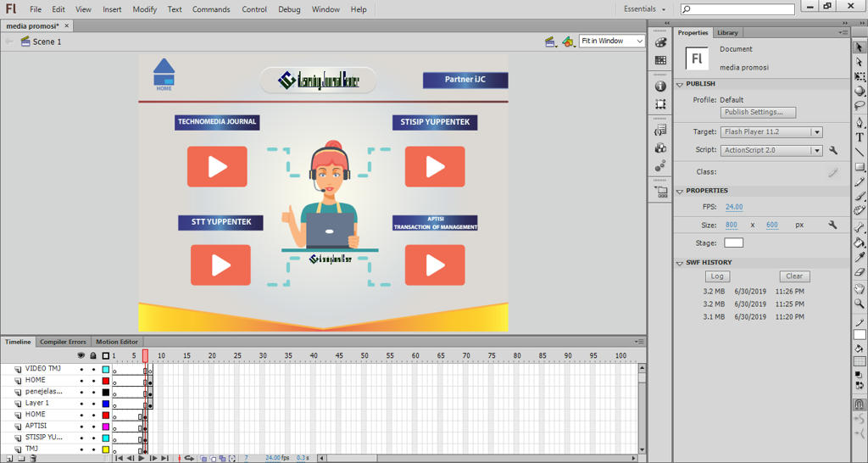Choose the Eyedropper tool
The width and height of the screenshot is (868, 463).
pos(860,257)
